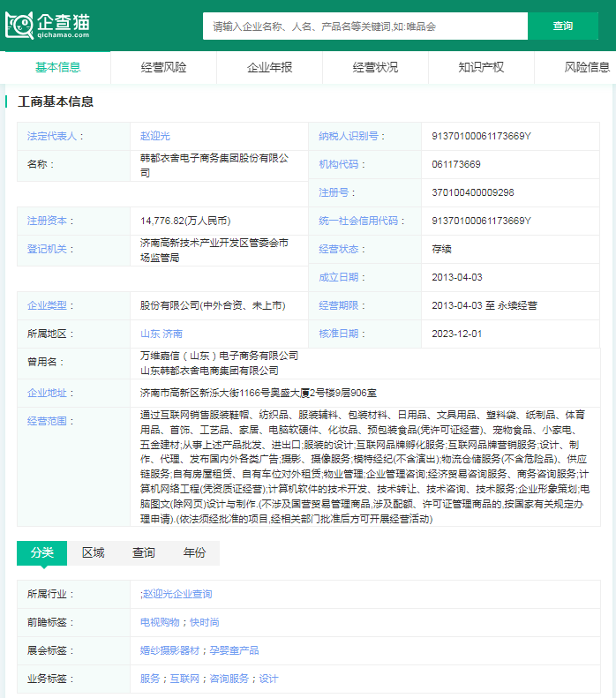Open the 快时尚 tag link
Image resolution: width=616 pixels, height=698 pixels.
point(205,622)
